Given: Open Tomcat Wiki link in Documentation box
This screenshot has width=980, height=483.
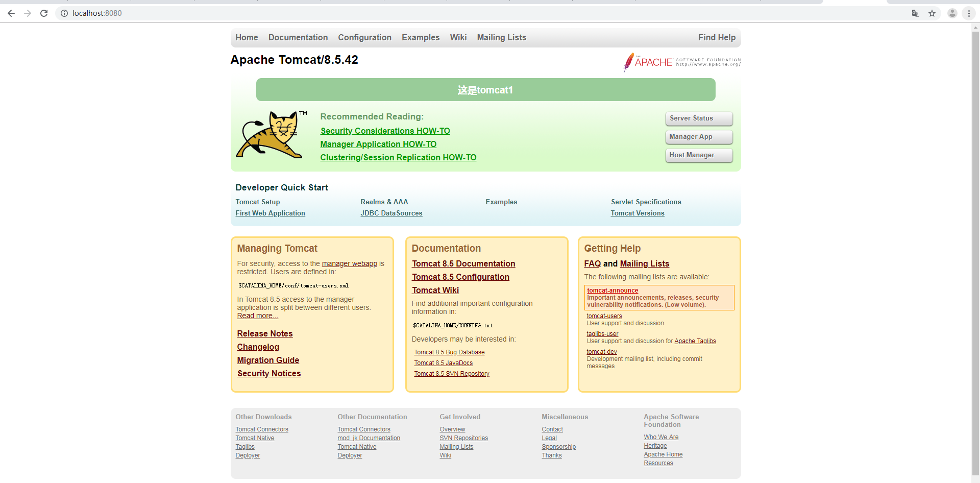Looking at the screenshot, I should (x=435, y=291).
